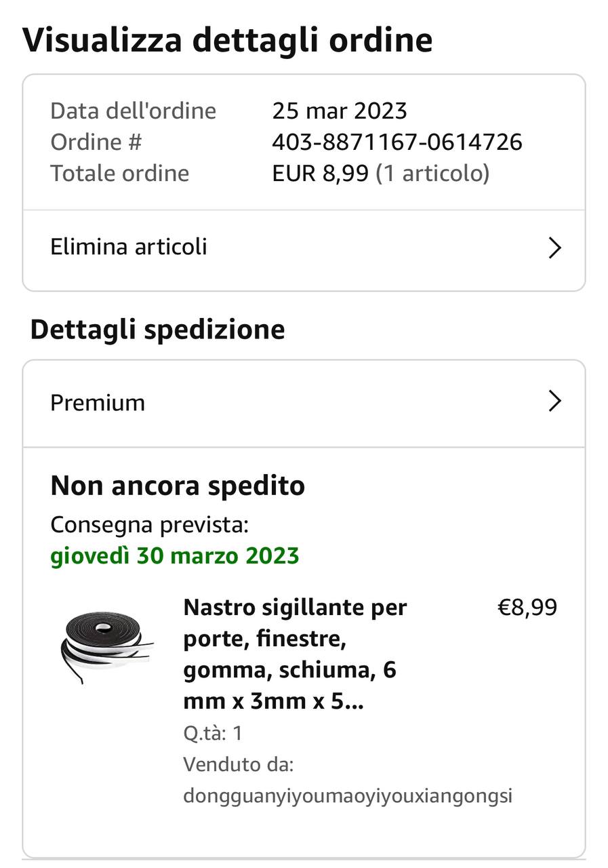Open the Elimina articoli option

point(129,247)
